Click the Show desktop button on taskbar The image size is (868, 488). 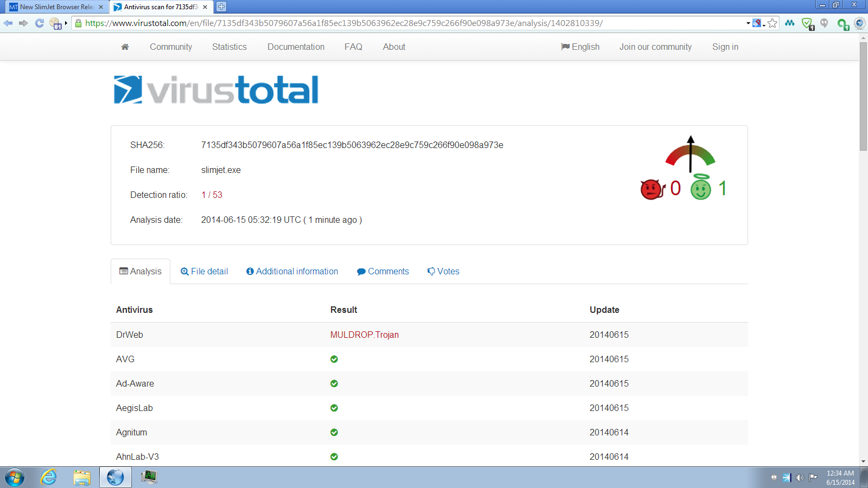[864, 478]
